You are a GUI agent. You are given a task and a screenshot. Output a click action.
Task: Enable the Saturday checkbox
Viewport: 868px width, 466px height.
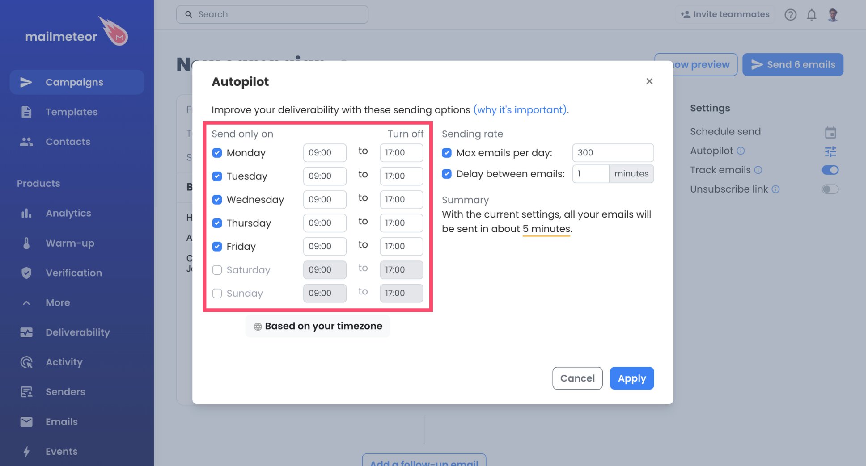click(217, 270)
